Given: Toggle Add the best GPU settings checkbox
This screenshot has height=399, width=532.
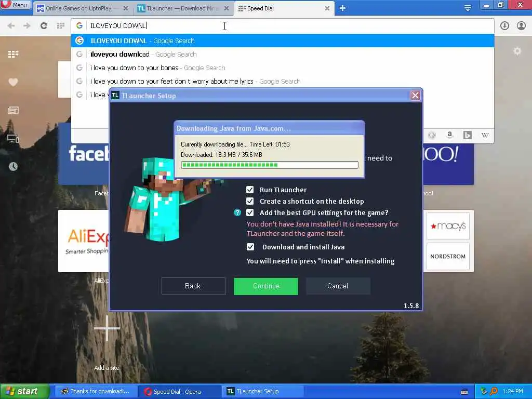Looking at the screenshot, I should [250, 212].
